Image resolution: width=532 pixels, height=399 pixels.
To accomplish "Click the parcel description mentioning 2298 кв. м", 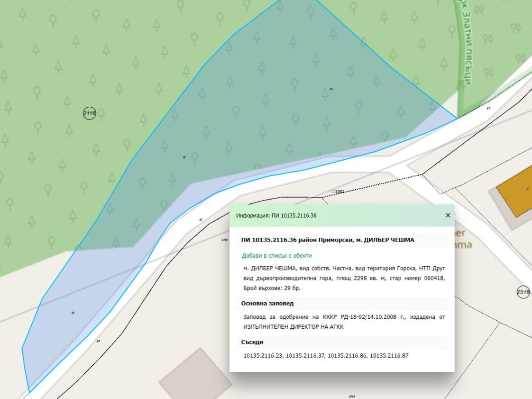I will 344,278.
